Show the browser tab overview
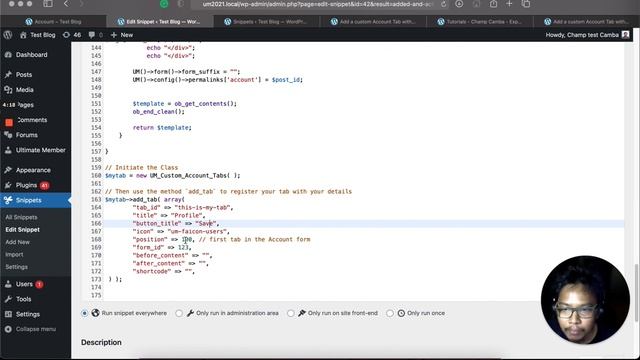Image resolution: width=640 pixels, height=360 pixels. [x=526, y=4]
